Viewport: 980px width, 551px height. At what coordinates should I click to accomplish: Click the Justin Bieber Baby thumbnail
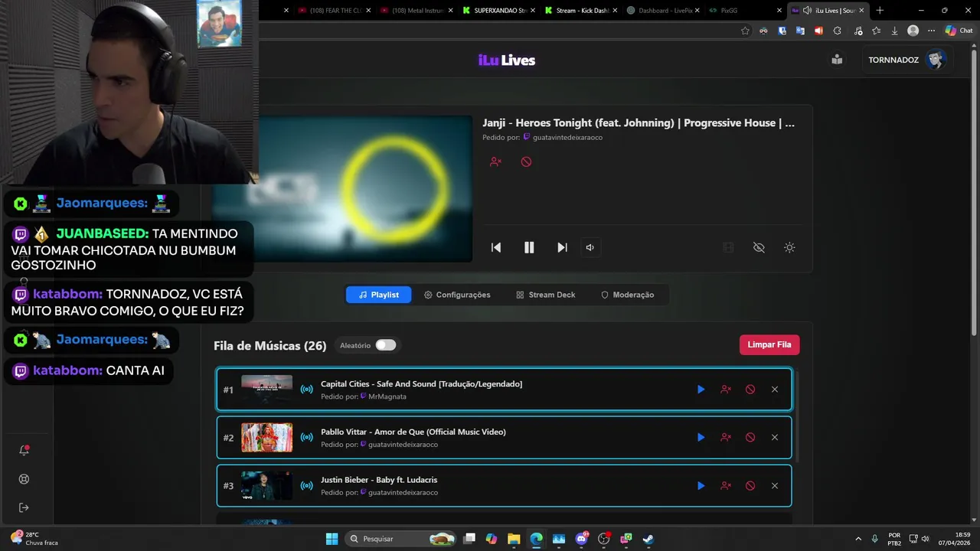tap(266, 486)
